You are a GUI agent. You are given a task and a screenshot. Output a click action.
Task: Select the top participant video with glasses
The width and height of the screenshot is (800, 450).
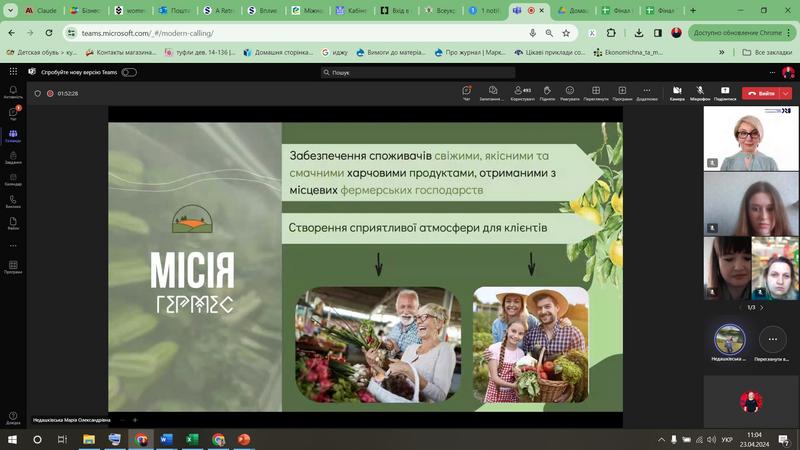pyautogui.click(x=751, y=138)
